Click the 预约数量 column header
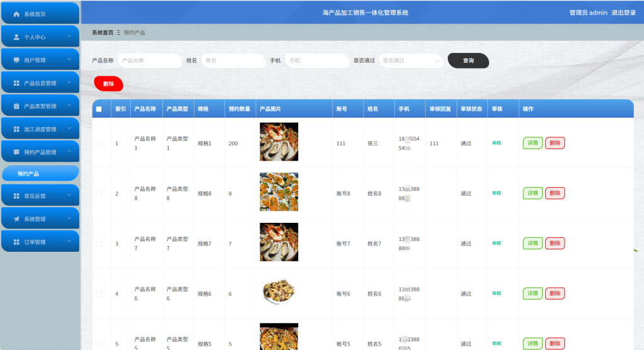 point(240,109)
